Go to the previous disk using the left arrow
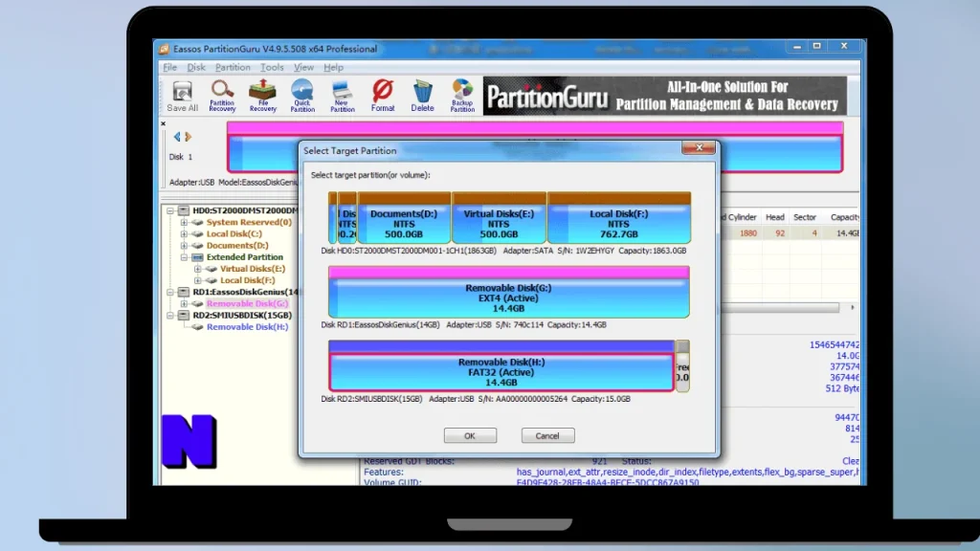 pyautogui.click(x=177, y=136)
